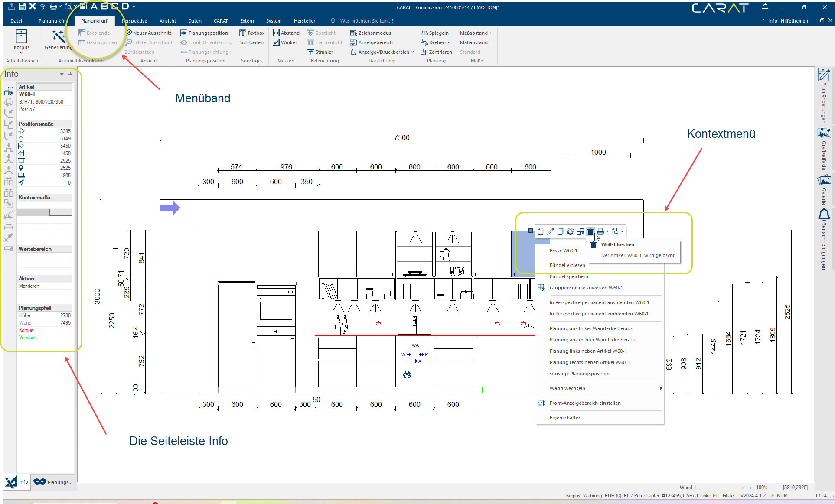Pin the Info sidebar panel
The width and height of the screenshot is (835, 504).
coord(70,74)
